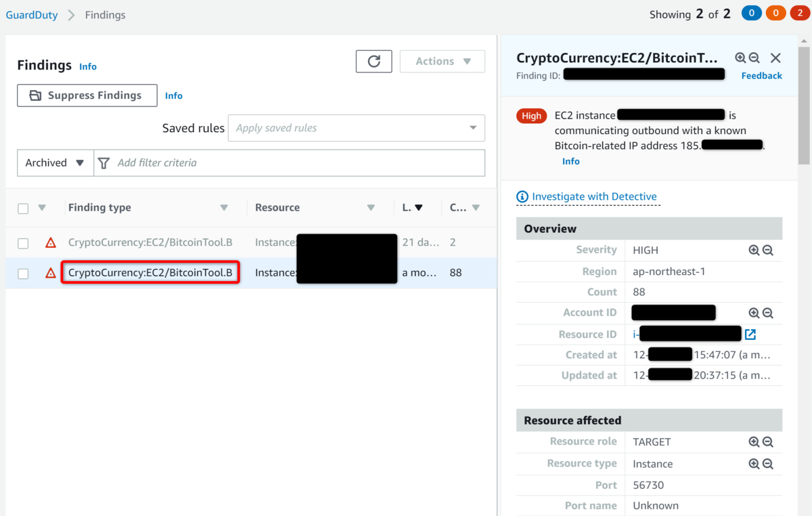Click the orange medium-severity count badge

click(x=776, y=14)
